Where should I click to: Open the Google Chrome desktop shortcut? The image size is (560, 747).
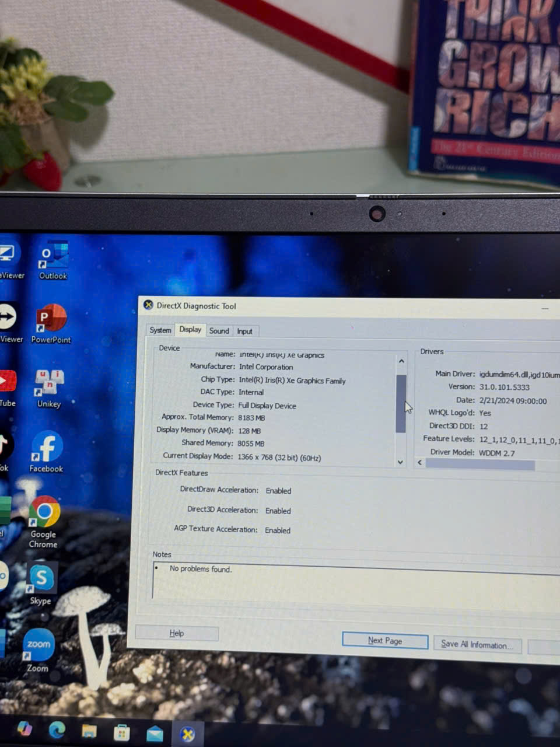click(44, 522)
